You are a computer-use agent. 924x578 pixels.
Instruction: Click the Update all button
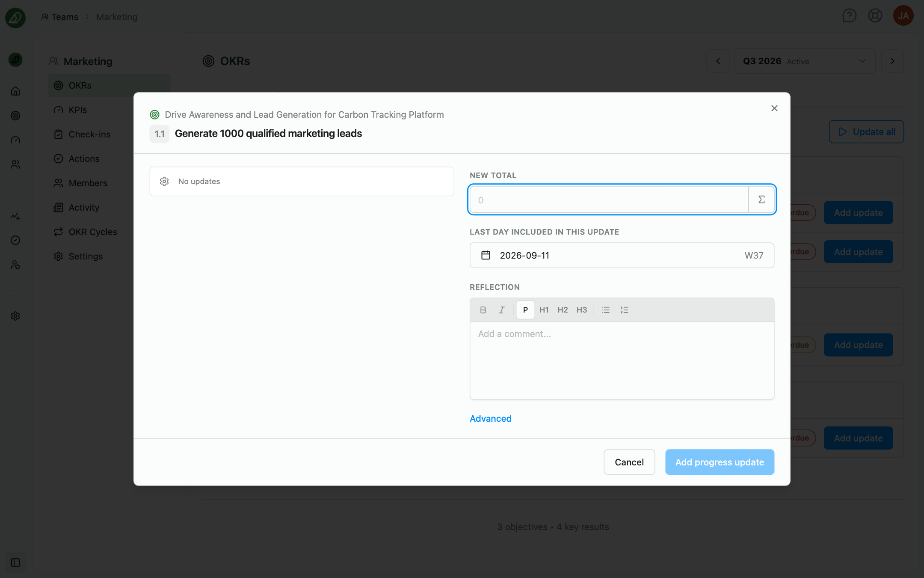(x=866, y=131)
